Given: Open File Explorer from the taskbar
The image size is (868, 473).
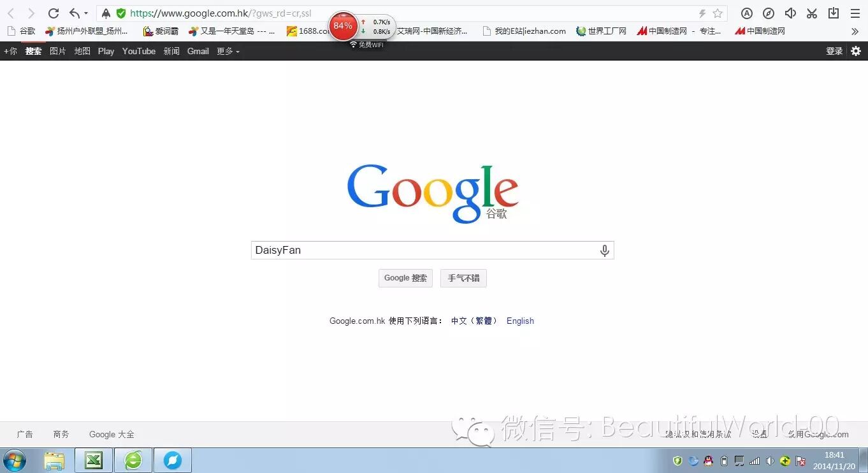Looking at the screenshot, I should (x=54, y=460).
